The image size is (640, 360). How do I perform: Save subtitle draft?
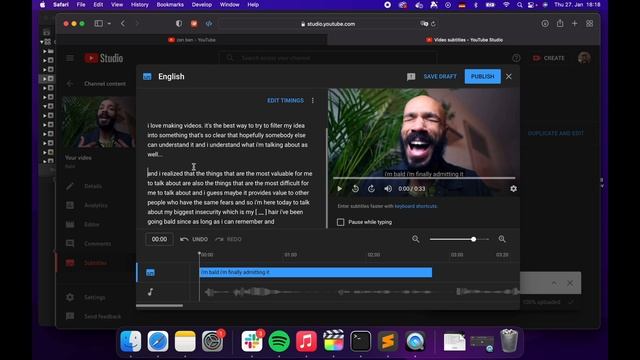click(440, 76)
